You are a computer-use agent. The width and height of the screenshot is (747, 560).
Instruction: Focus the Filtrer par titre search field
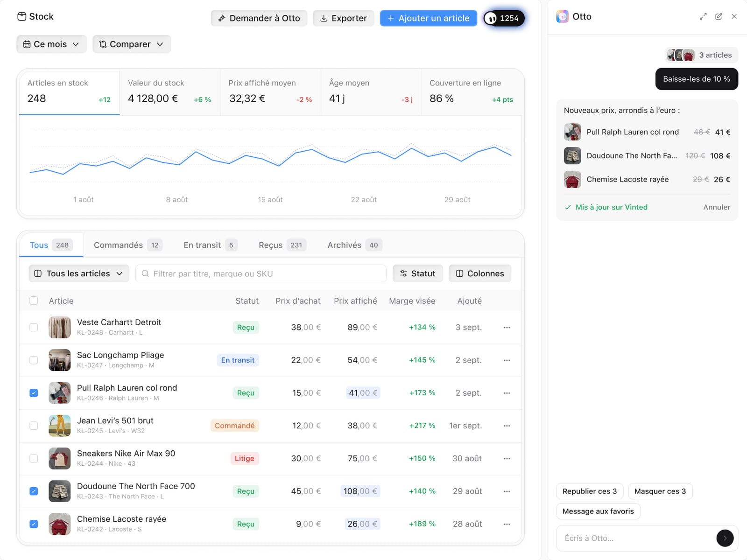[261, 273]
